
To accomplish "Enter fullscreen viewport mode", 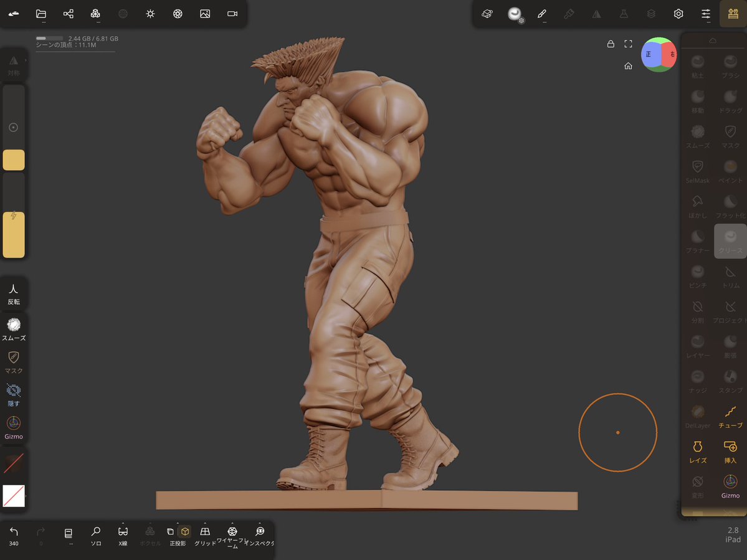I will (629, 44).
